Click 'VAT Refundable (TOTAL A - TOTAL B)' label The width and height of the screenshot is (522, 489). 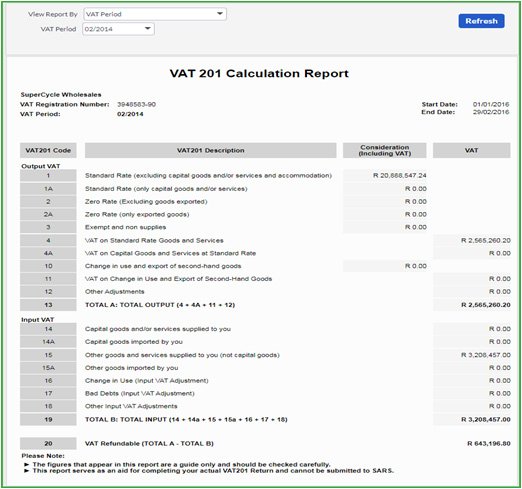click(149, 444)
